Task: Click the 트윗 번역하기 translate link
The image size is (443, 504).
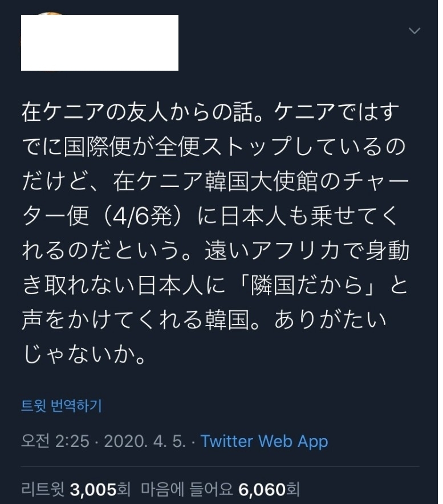Action: point(62,406)
